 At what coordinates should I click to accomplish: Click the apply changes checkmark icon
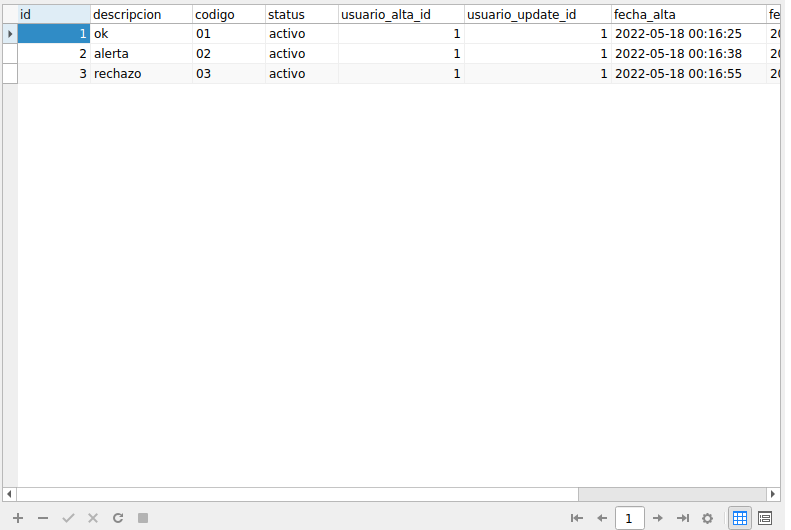click(68, 518)
